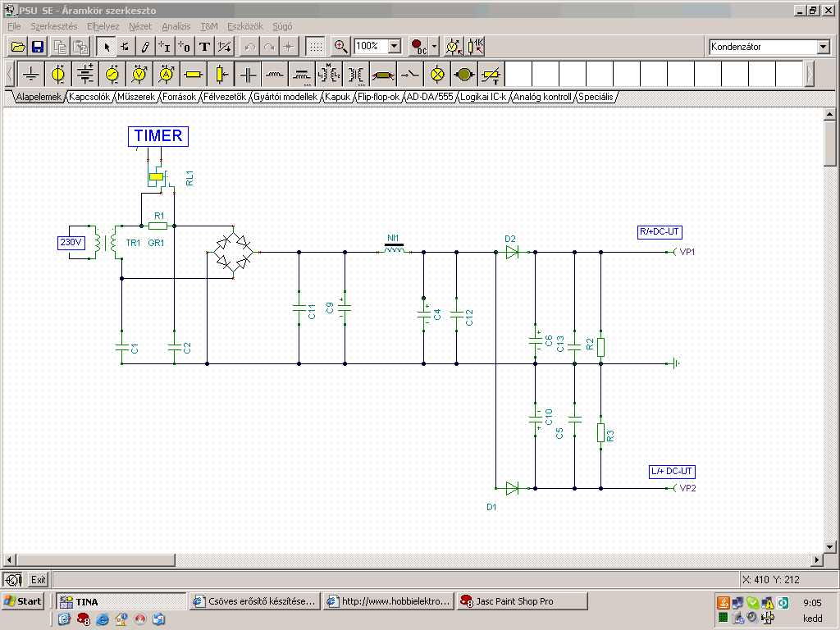Place an ammeter component
Viewport: 840px width, 630px height.
click(x=166, y=74)
